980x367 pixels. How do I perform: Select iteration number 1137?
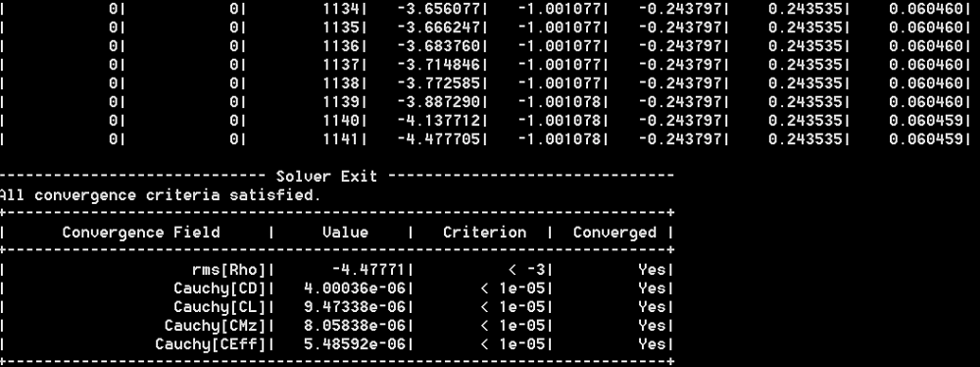click(x=341, y=65)
